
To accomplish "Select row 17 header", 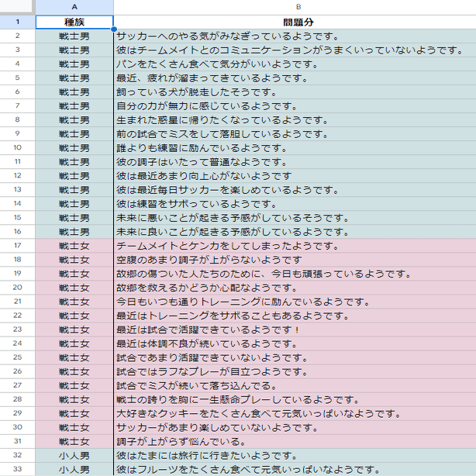I will click(18, 246).
